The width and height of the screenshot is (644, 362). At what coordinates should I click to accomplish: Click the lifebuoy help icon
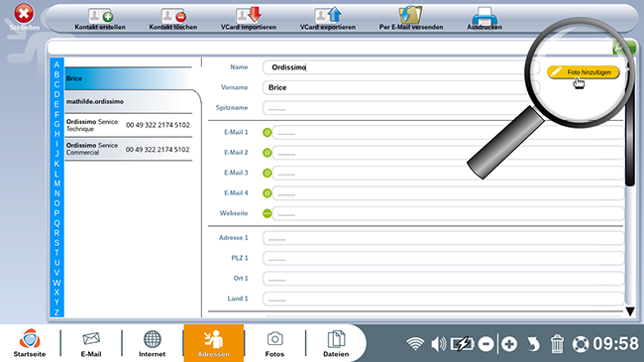(581, 344)
